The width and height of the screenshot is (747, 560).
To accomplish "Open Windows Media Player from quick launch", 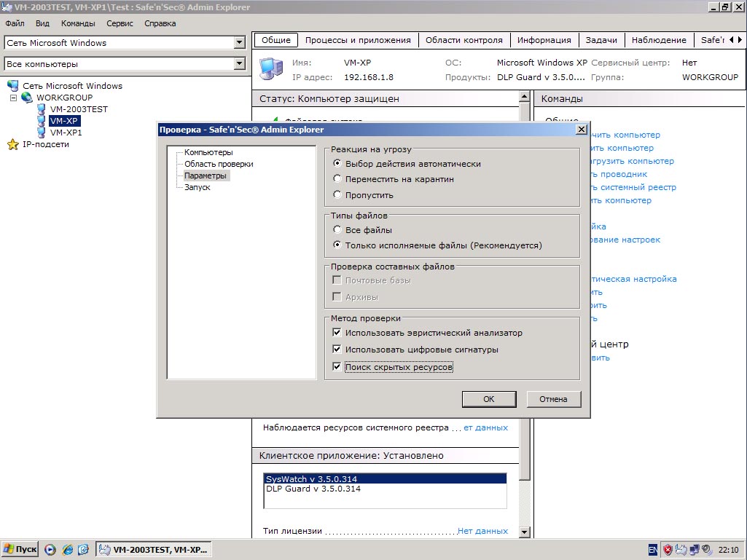I will (x=50, y=550).
